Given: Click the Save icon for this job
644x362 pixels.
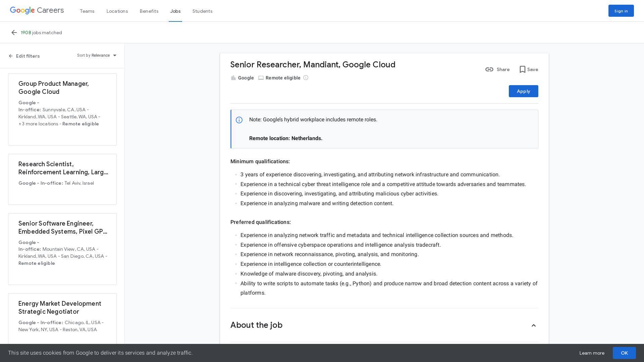Looking at the screenshot, I should tap(522, 69).
